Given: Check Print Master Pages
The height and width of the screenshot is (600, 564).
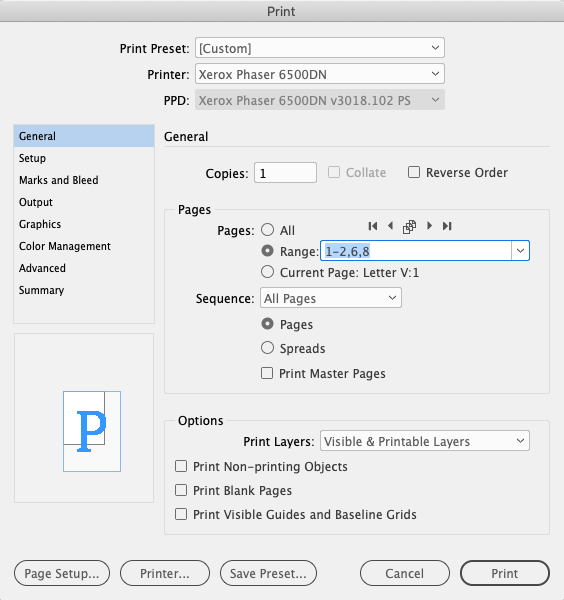Looking at the screenshot, I should pos(267,373).
